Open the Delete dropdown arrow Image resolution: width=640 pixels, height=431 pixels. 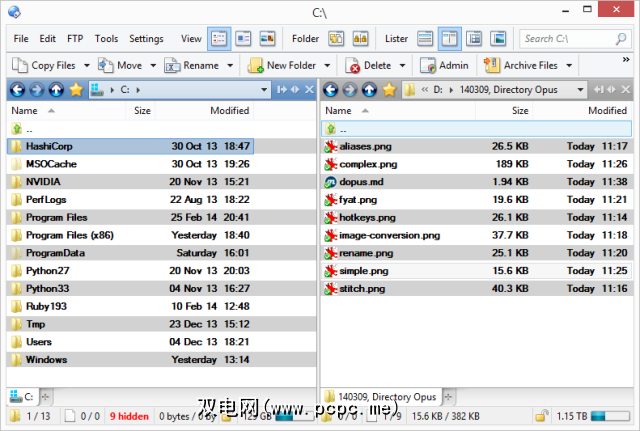pos(402,65)
